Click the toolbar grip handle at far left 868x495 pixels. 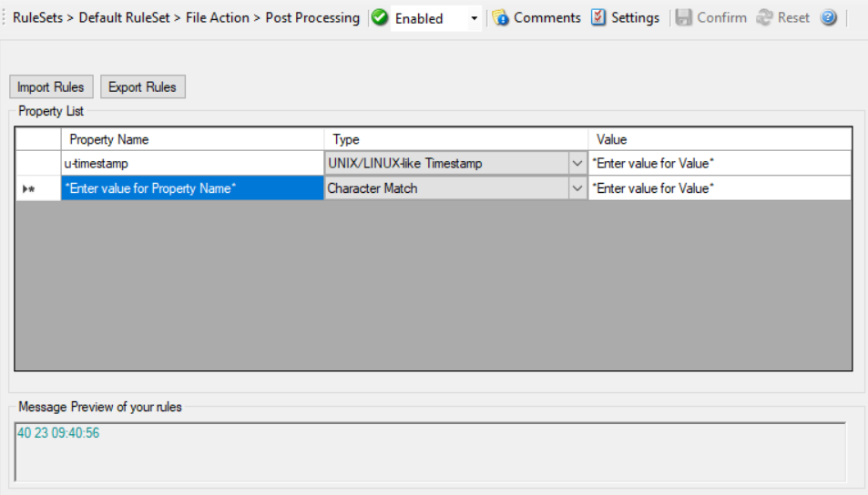click(5, 18)
